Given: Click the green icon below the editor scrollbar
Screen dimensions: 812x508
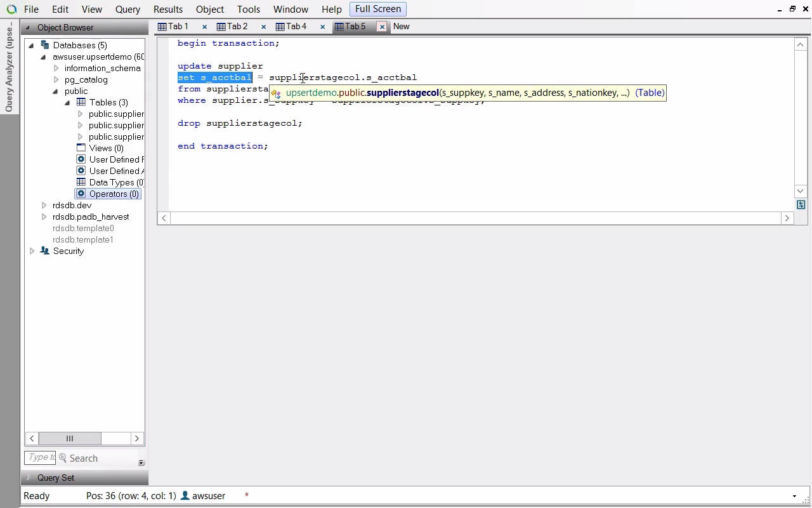Looking at the screenshot, I should click(x=801, y=204).
